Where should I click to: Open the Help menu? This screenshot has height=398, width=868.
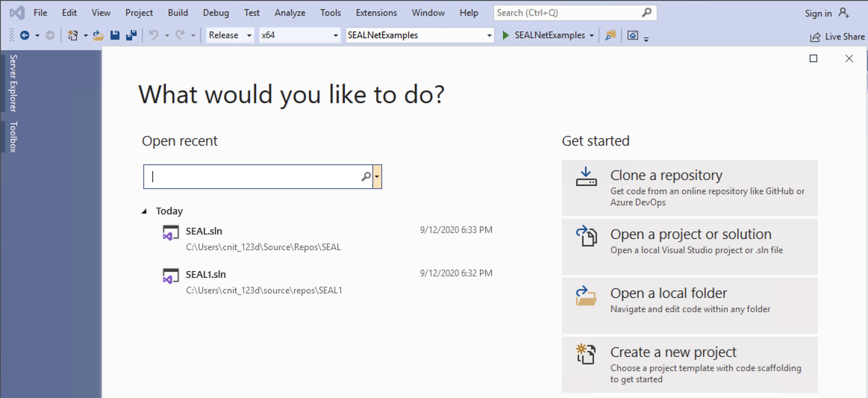point(469,12)
